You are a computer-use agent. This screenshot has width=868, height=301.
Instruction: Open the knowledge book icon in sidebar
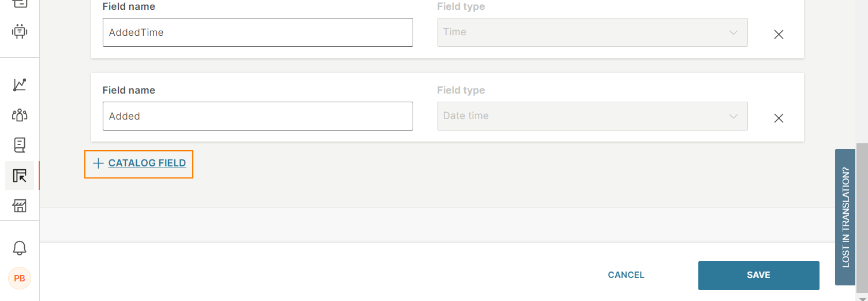[x=20, y=145]
